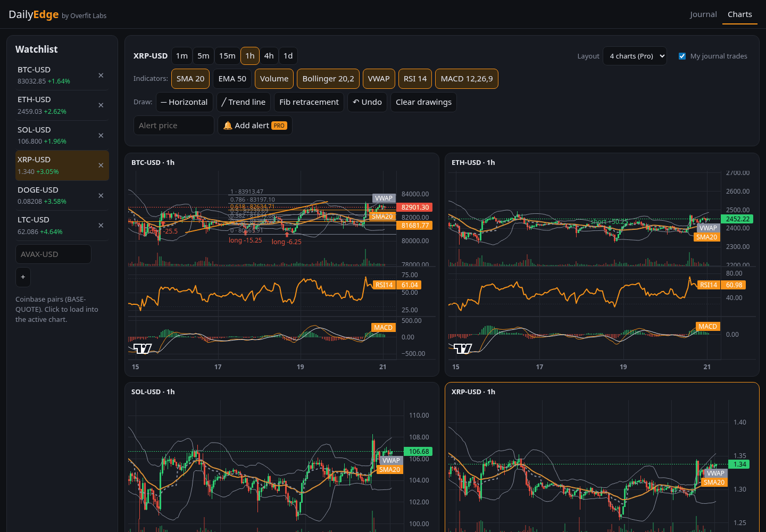Open the Layout dropdown
Screen dimensions: 766x532
pos(635,56)
